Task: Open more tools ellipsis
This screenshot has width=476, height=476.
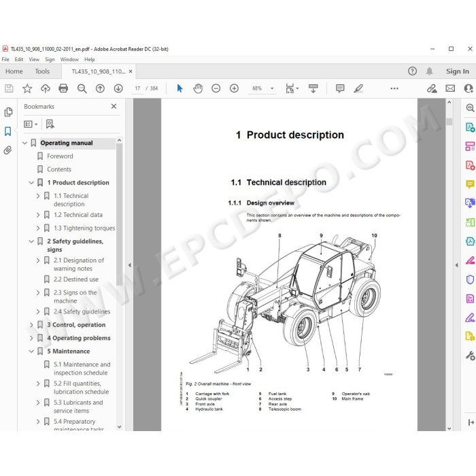Action: [x=394, y=88]
